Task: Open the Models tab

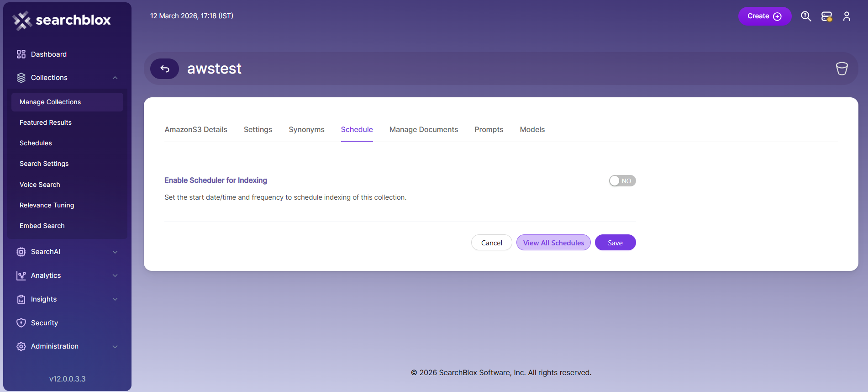Action: tap(532, 130)
